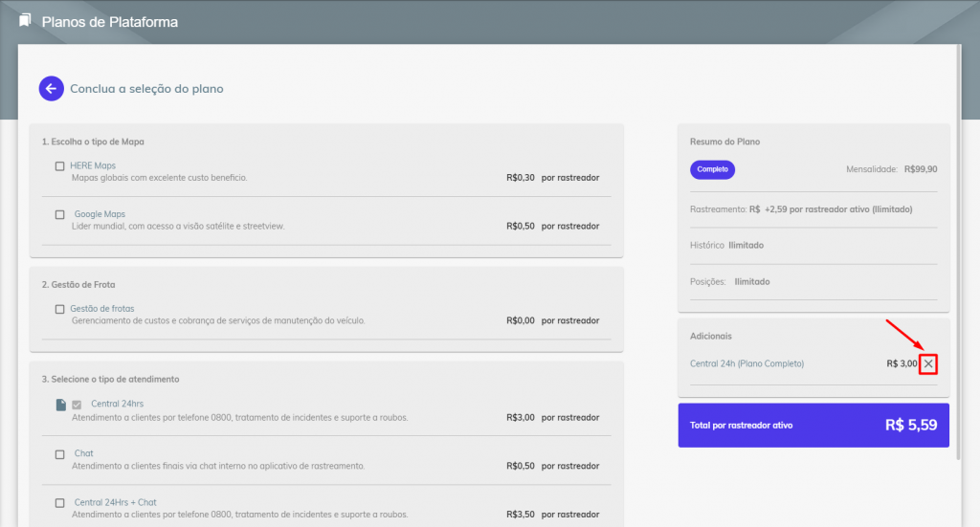This screenshot has height=527, width=980.
Task: Click Central 24h (Plano Completo) additional item
Action: pos(746,363)
